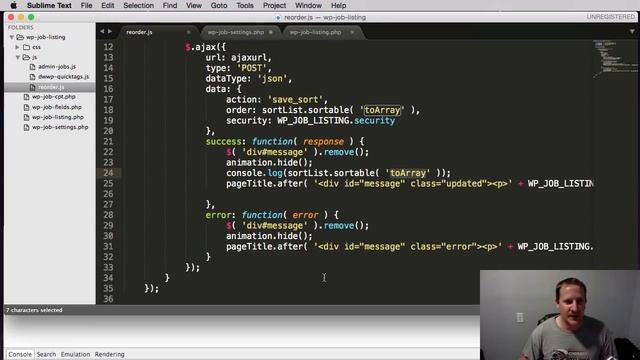
Task: Go to previous tab with left arrow
Action: (x=102, y=31)
